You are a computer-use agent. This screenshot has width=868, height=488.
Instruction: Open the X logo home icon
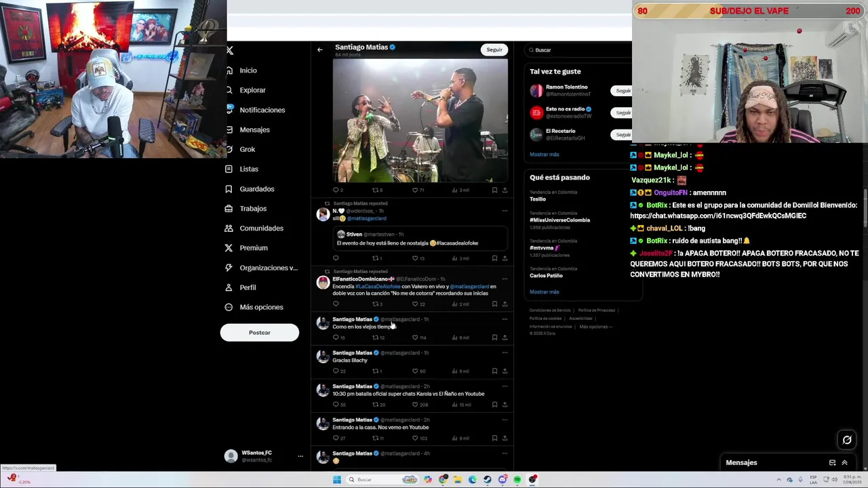(230, 50)
